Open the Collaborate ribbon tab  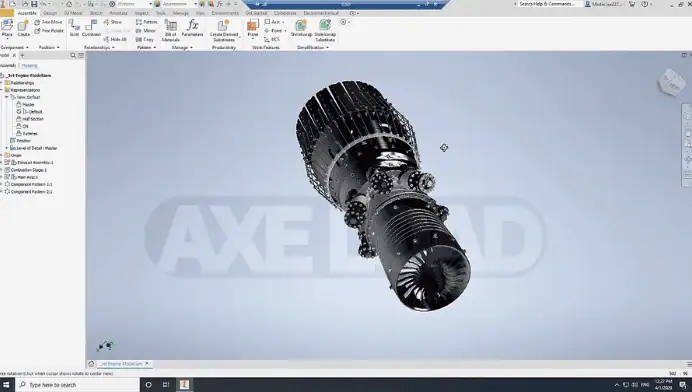pos(285,13)
